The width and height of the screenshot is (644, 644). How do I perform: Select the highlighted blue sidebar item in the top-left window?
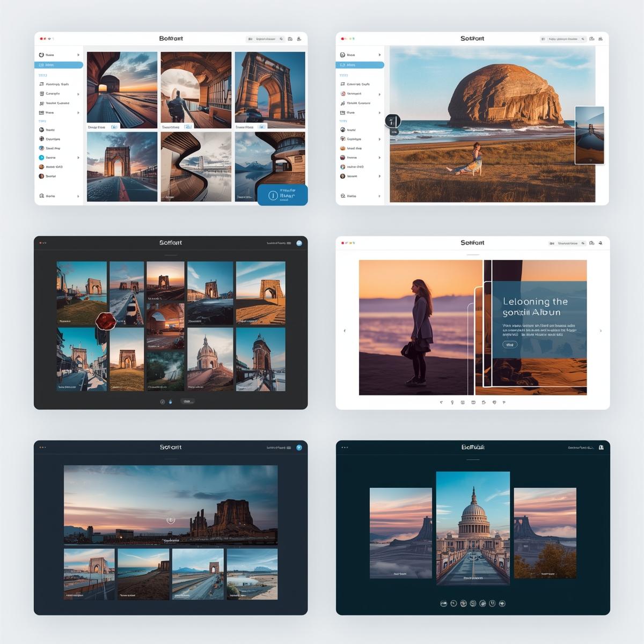coord(59,65)
